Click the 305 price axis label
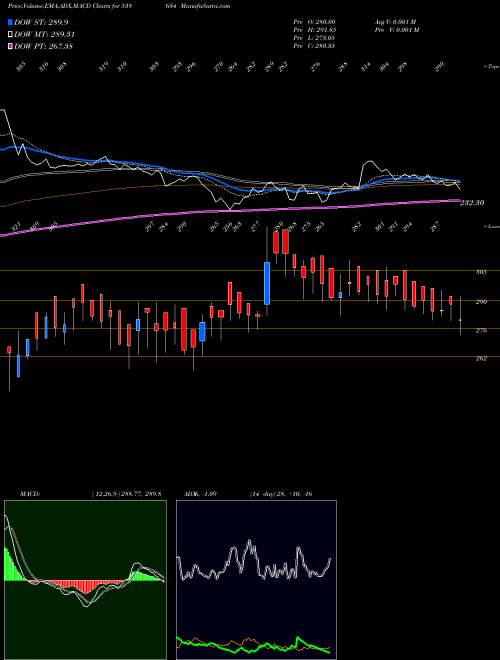Screen dimensions: 500x660 tap(481, 272)
